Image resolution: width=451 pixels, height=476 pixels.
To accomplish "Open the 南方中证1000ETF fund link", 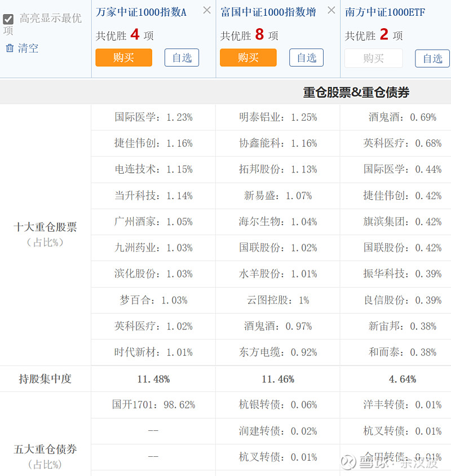I will [385, 12].
